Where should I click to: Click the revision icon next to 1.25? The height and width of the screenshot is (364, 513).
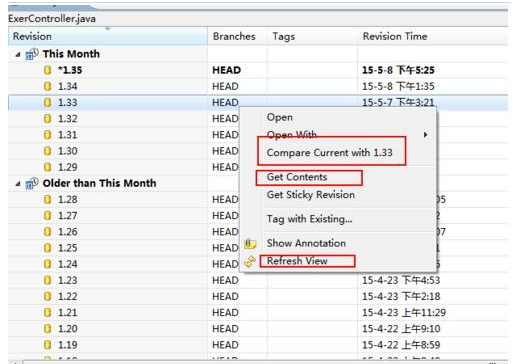click(48, 248)
